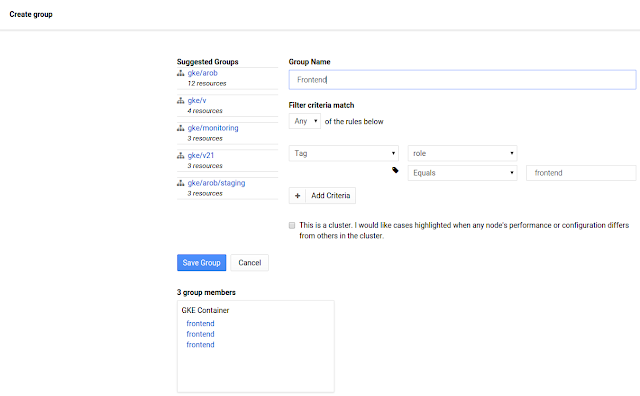Image resolution: width=640 pixels, height=396 pixels.
Task: Click the plus icon on Add Criteria
Action: [x=298, y=196]
